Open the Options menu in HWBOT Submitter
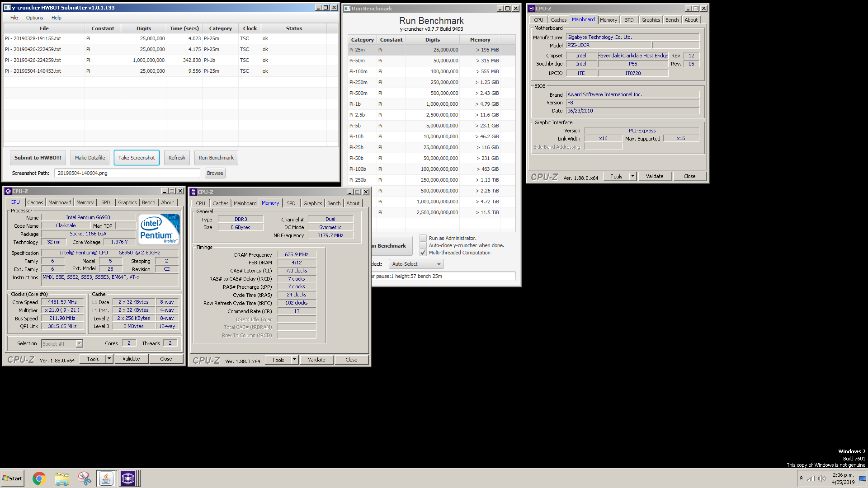Viewport: 868px width, 488px height. click(x=34, y=18)
